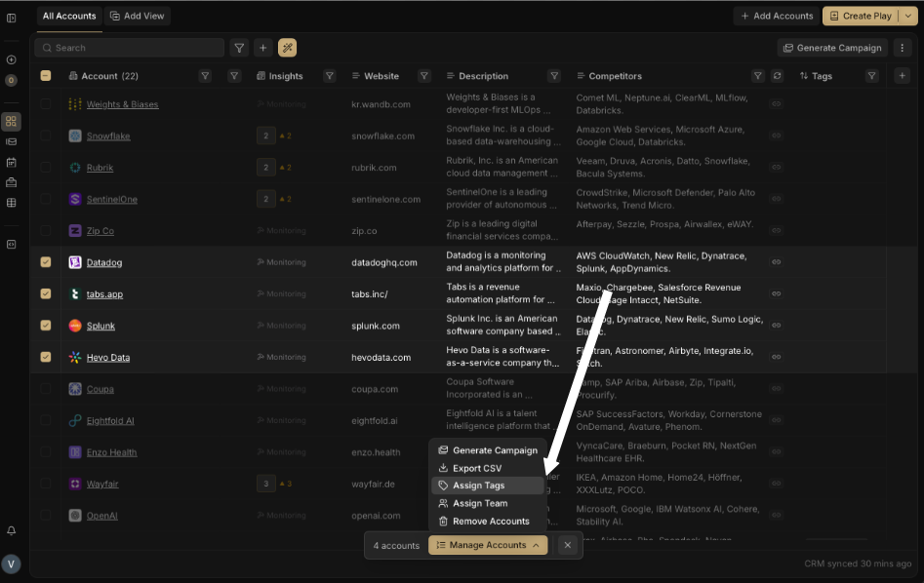Viewport: 924px width, 583px height.
Task: Click the plus icon next to filter
Action: (x=262, y=48)
